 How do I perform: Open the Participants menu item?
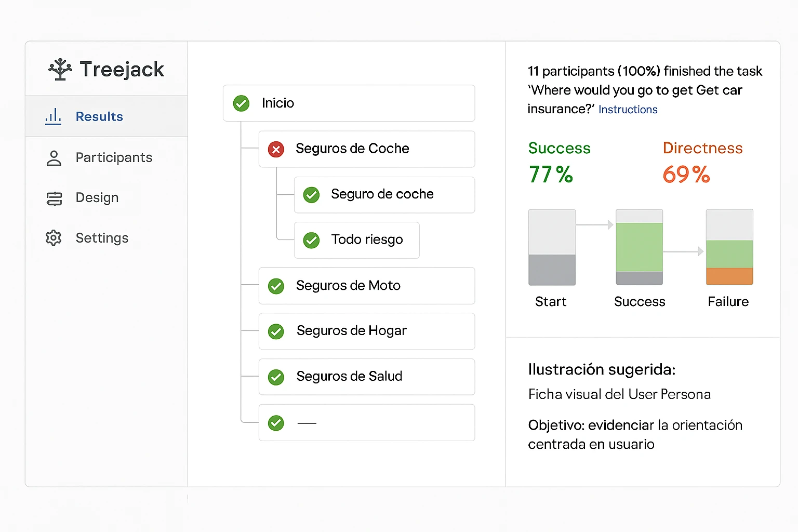[x=114, y=158]
